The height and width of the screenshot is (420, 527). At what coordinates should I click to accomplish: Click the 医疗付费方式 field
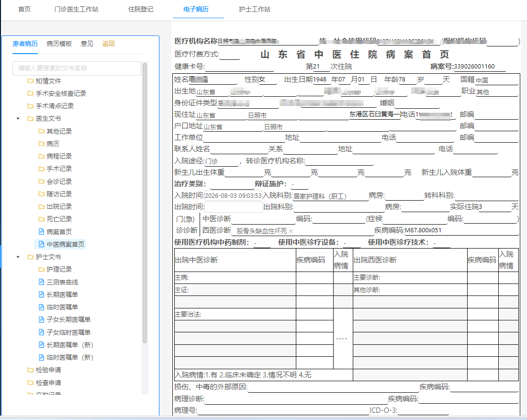230,55
